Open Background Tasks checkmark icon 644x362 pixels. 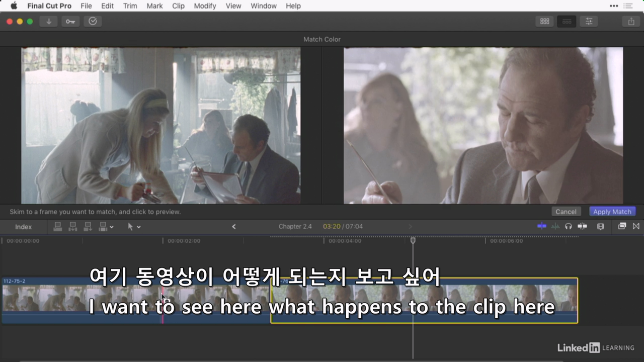tap(93, 21)
